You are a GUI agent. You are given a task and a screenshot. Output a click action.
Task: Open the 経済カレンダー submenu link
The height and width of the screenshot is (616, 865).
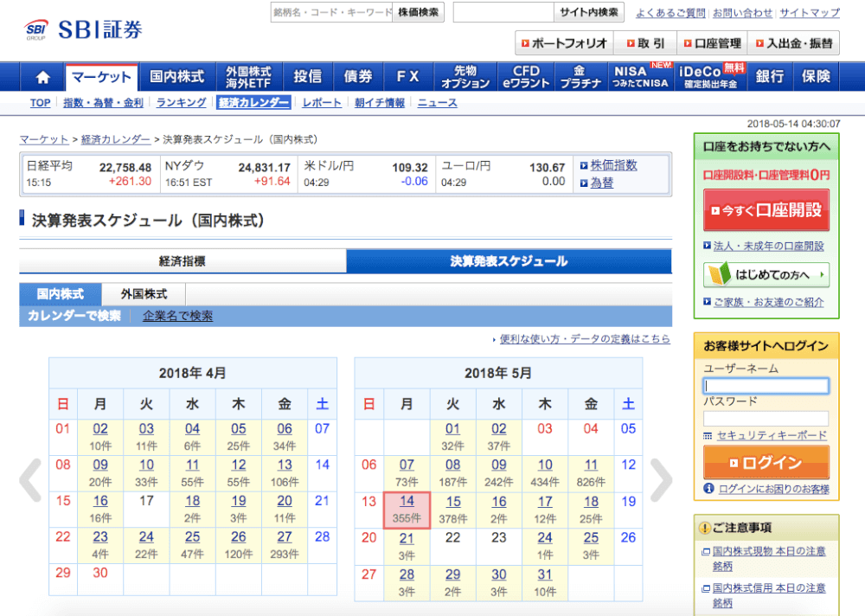pyautogui.click(x=253, y=103)
